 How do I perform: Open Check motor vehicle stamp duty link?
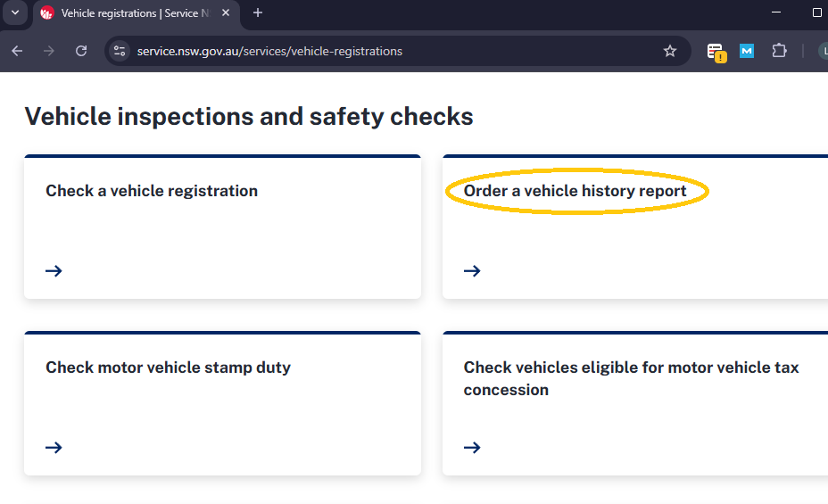pyautogui.click(x=168, y=368)
